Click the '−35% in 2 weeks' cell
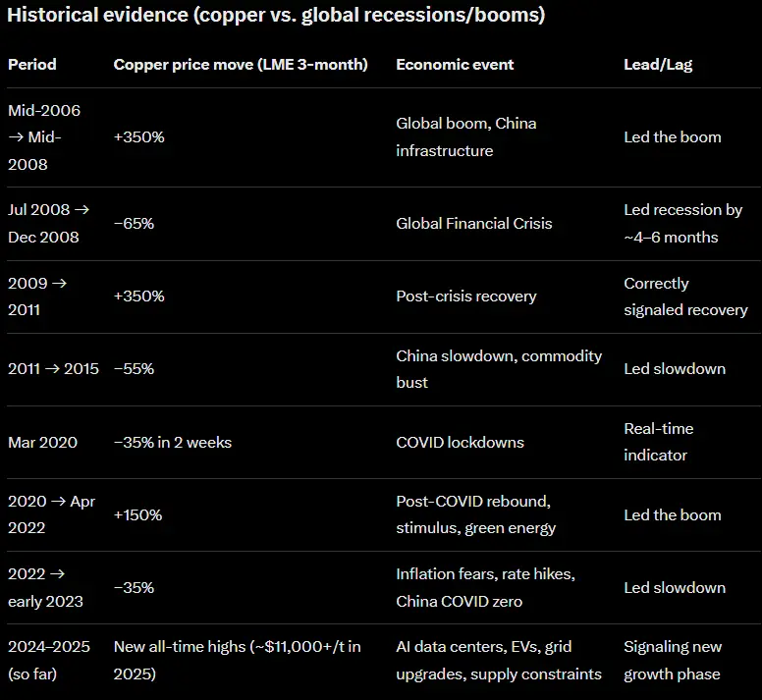 coord(173,443)
